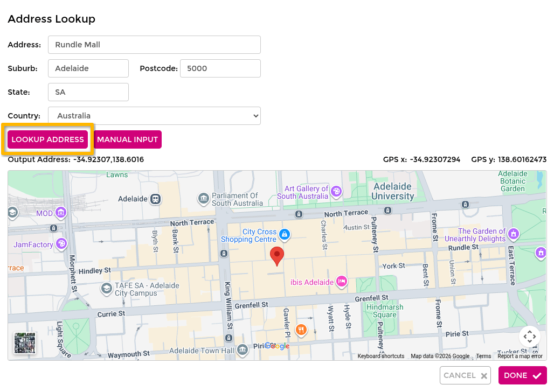Image resolution: width=554 pixels, height=392 pixels.
Task: Switch to satellite view thumbnail
Action: pyautogui.click(x=25, y=343)
